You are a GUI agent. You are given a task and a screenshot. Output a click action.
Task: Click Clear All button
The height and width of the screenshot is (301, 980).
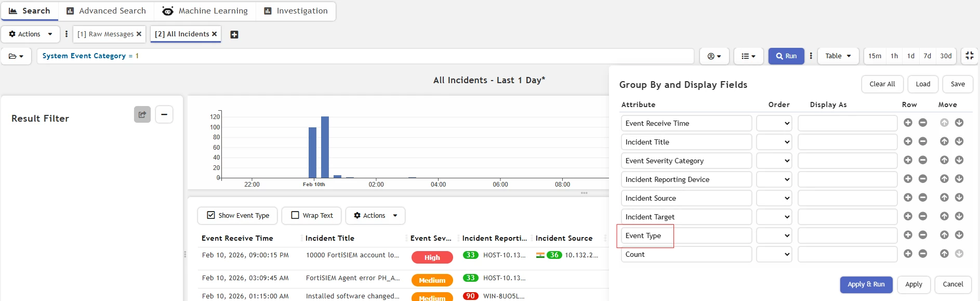[882, 84]
